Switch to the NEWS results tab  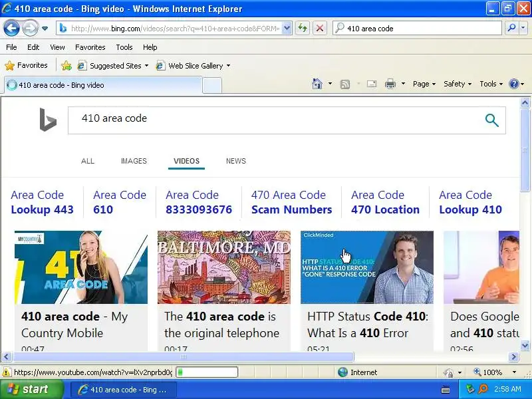coord(236,161)
